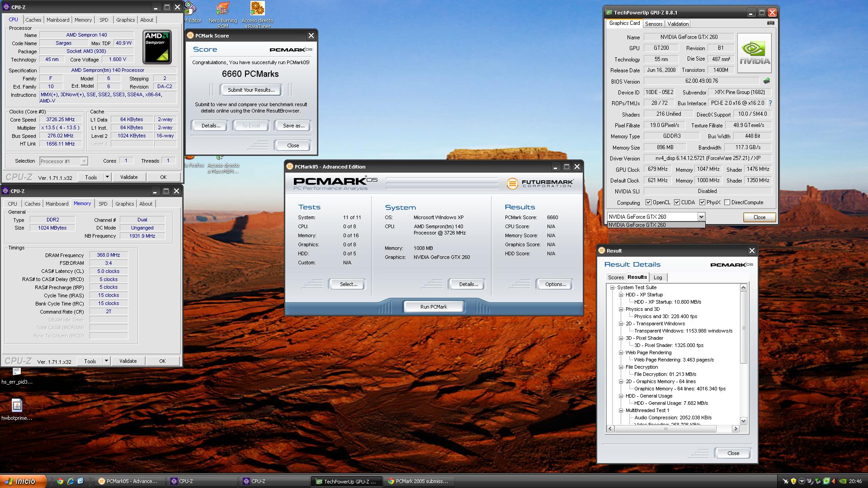Click the volume speaker icon in the system tray
The width and height of the screenshot is (868, 488).
(x=834, y=481)
